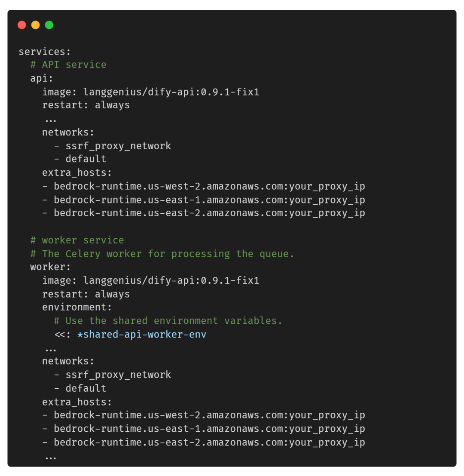This screenshot has height=476, width=464.
Task: Click "restart: always" in the worker service
Action: pos(86,294)
